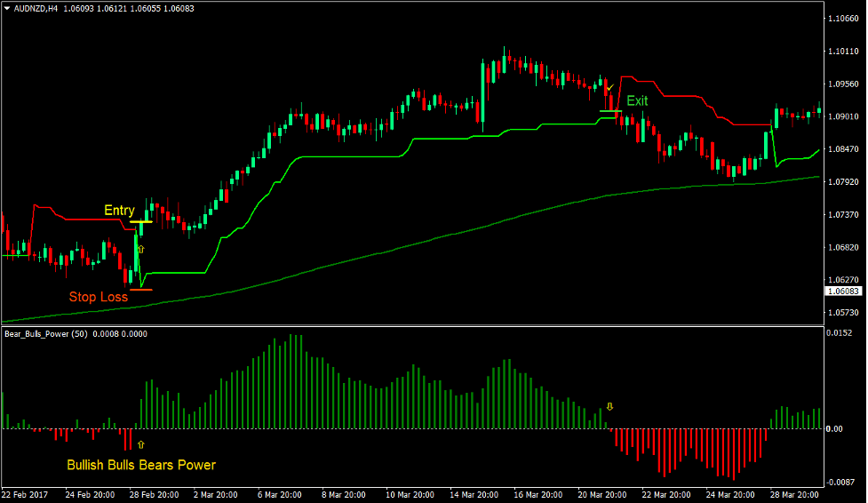Select the yellow Entry text label
The width and height of the screenshot is (868, 503).
(119, 211)
